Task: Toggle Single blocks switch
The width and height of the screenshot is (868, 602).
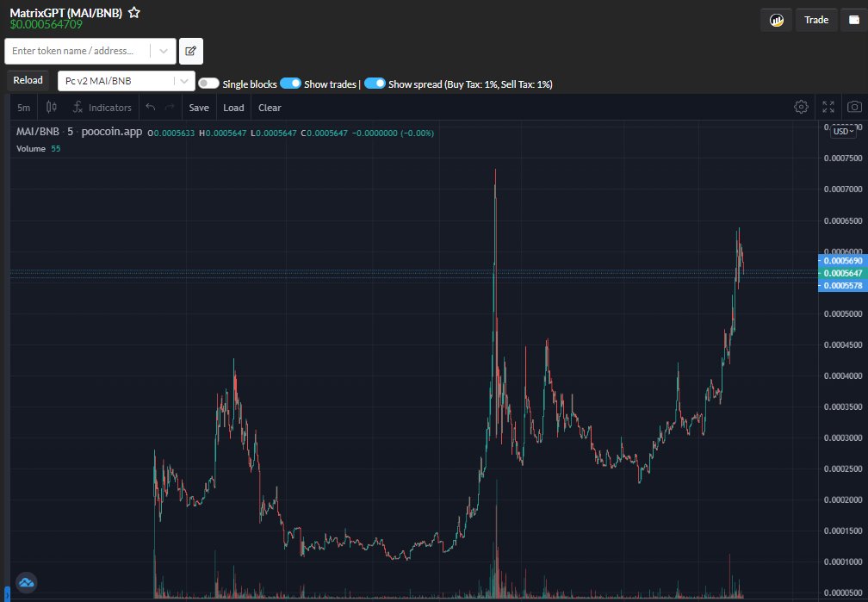Action: [x=208, y=83]
